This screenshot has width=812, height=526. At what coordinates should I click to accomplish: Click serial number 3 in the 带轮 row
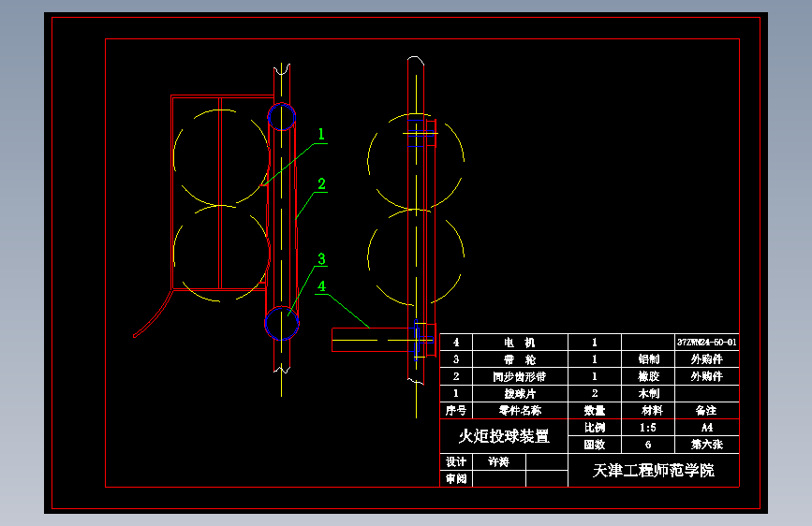click(456, 359)
